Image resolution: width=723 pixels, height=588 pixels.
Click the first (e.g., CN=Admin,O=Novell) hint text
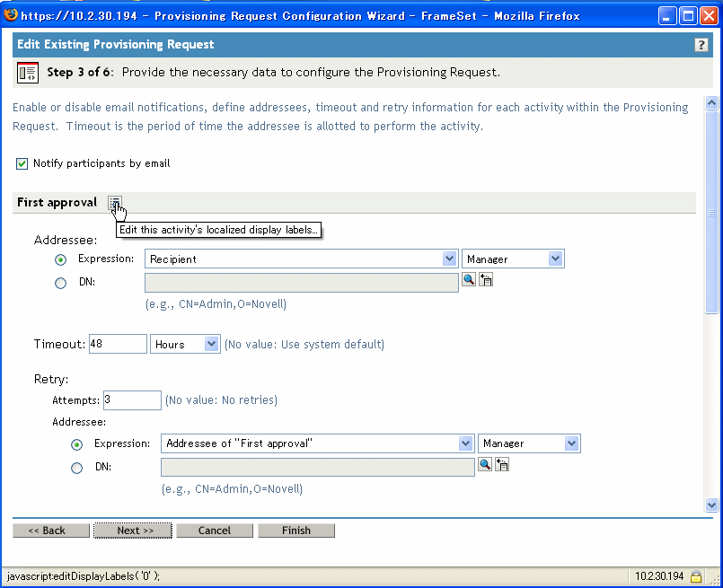(216, 304)
